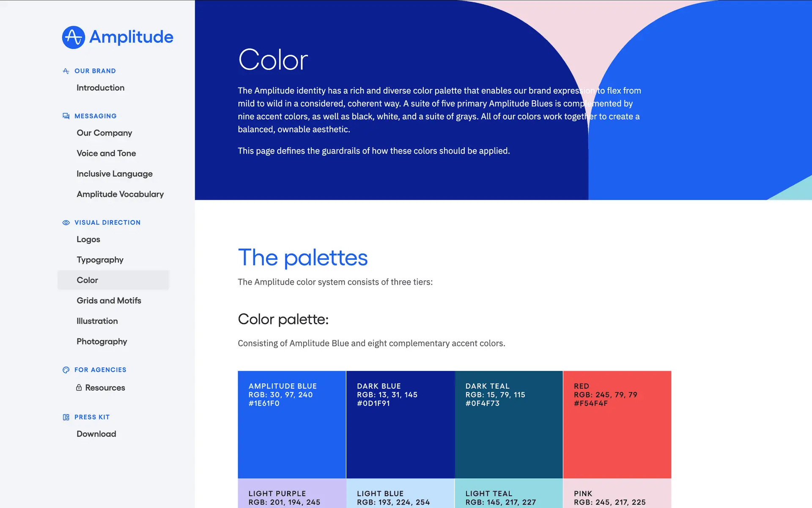The height and width of the screenshot is (508, 812).
Task: Open Amplitude Vocabulary page
Action: tap(120, 194)
